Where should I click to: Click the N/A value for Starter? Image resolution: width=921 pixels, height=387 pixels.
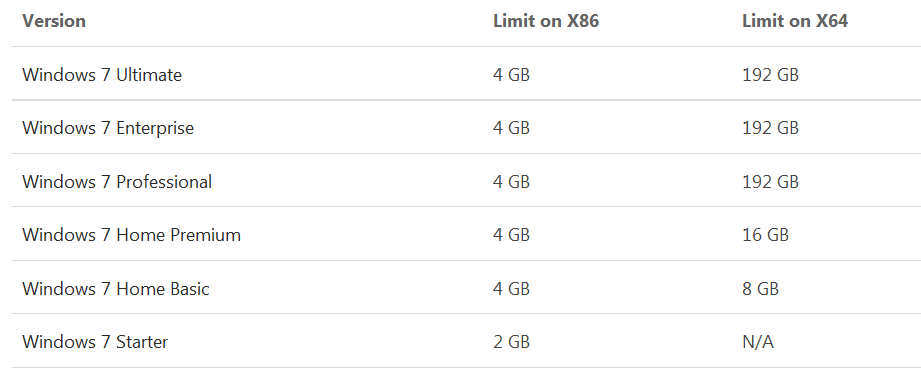coord(758,342)
